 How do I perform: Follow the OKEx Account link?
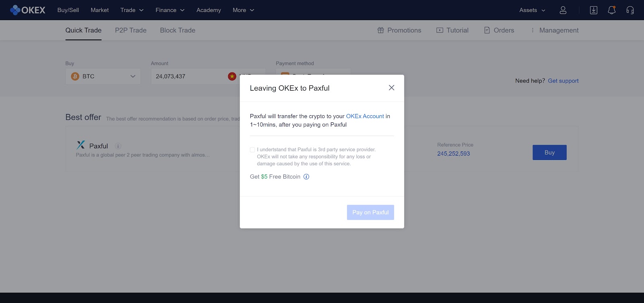365,116
